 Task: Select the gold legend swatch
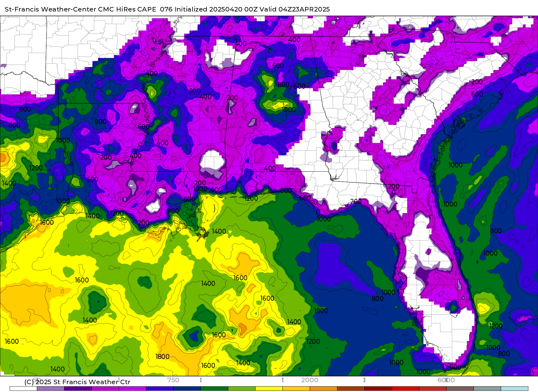[296, 389]
